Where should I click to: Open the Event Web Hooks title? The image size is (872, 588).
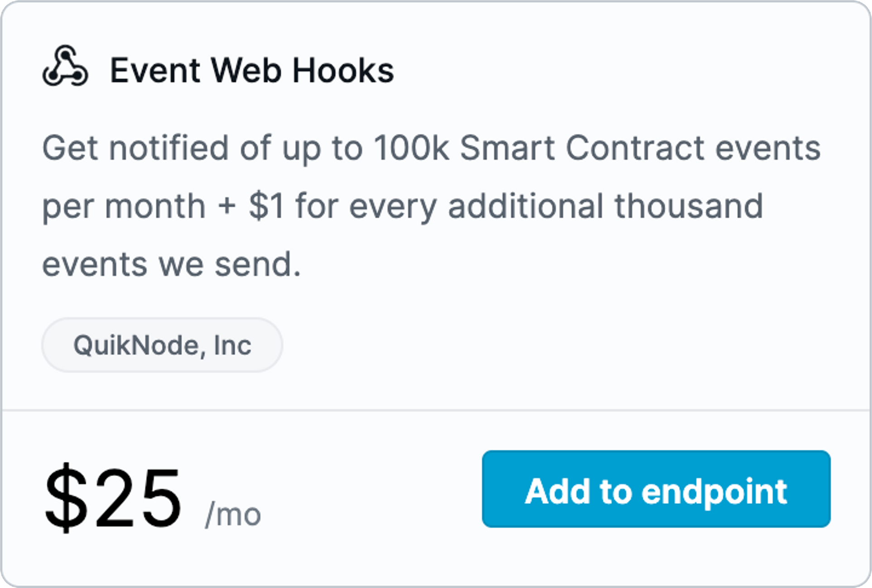tap(252, 70)
